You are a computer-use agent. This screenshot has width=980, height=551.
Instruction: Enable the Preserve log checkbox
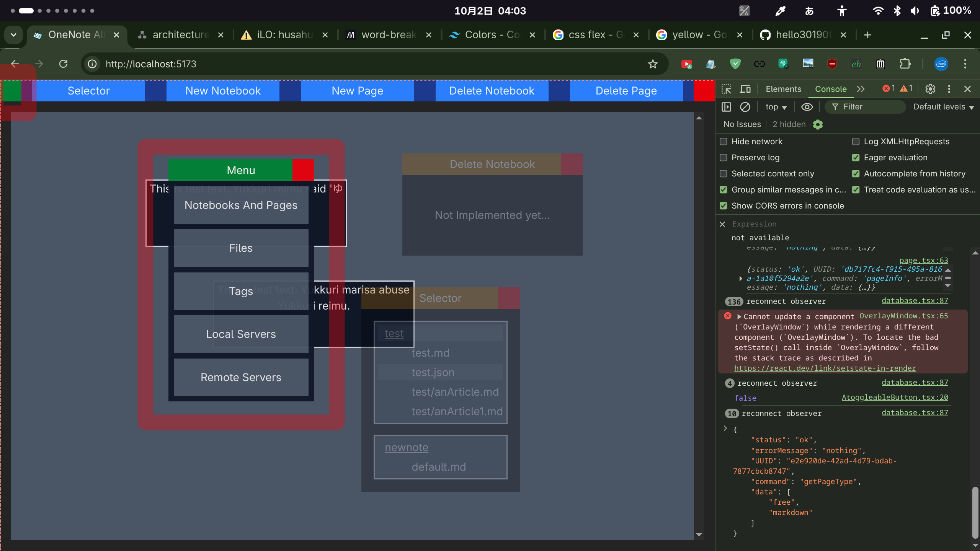tap(724, 158)
